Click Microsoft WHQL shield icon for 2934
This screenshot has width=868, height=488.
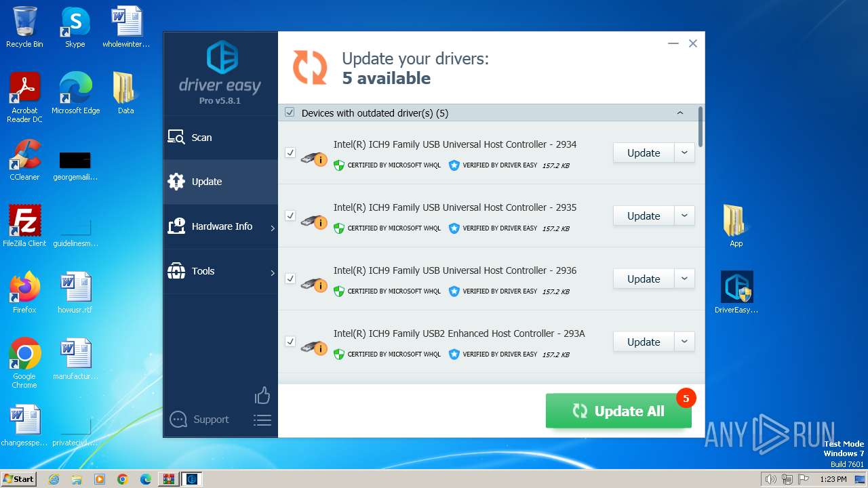[x=339, y=165]
